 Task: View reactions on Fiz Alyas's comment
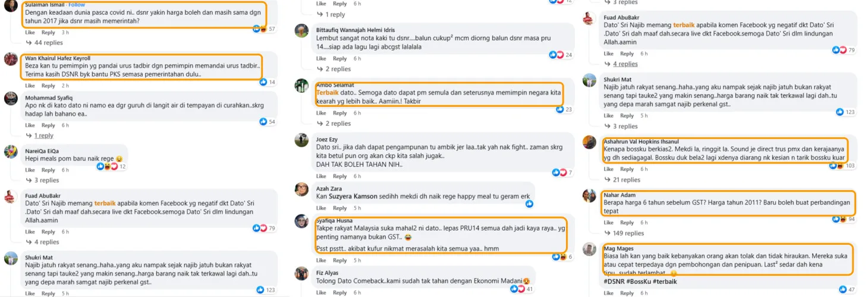[521, 289]
